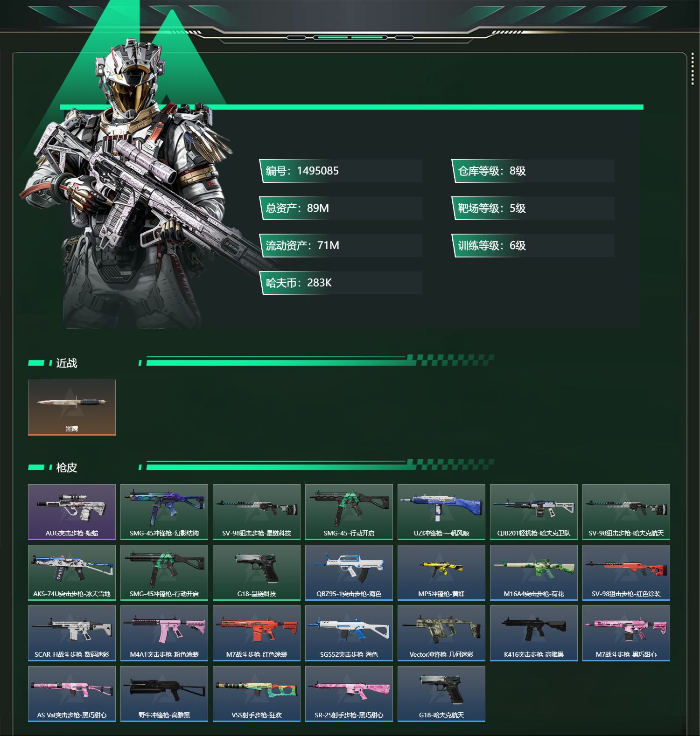Select the QBZ95-1突击步枪-海色 skin card
Screen dimensions: 700x736
[x=349, y=573]
